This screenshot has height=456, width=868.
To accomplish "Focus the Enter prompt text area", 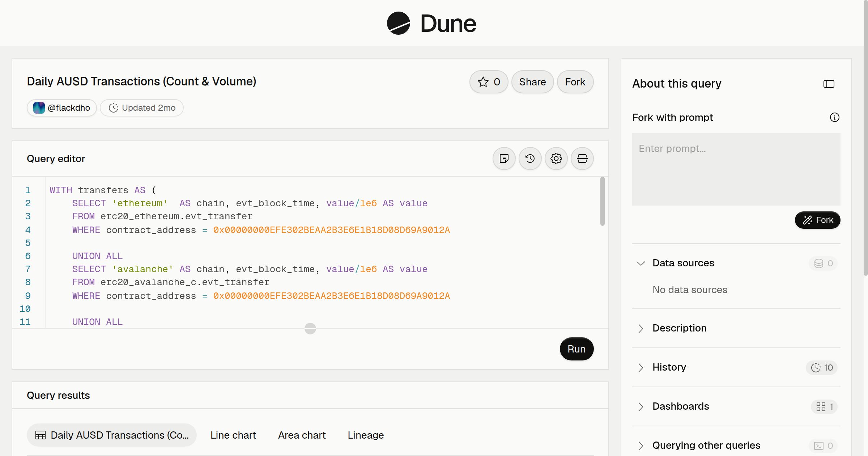I will click(x=736, y=169).
